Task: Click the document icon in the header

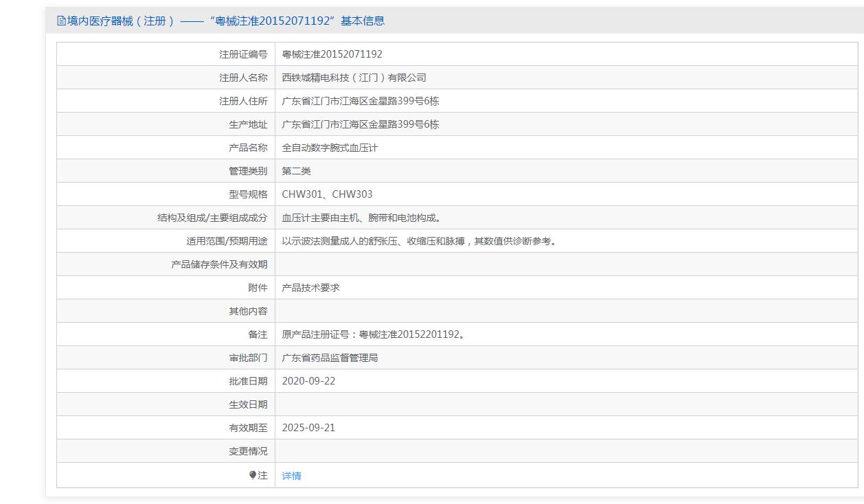Action: click(61, 21)
